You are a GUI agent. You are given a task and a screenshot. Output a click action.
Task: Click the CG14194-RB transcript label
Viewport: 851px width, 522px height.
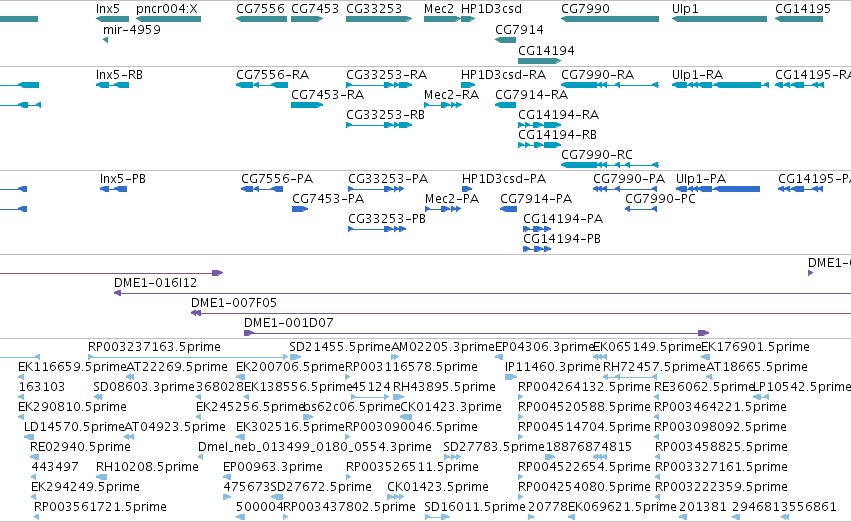(x=557, y=135)
